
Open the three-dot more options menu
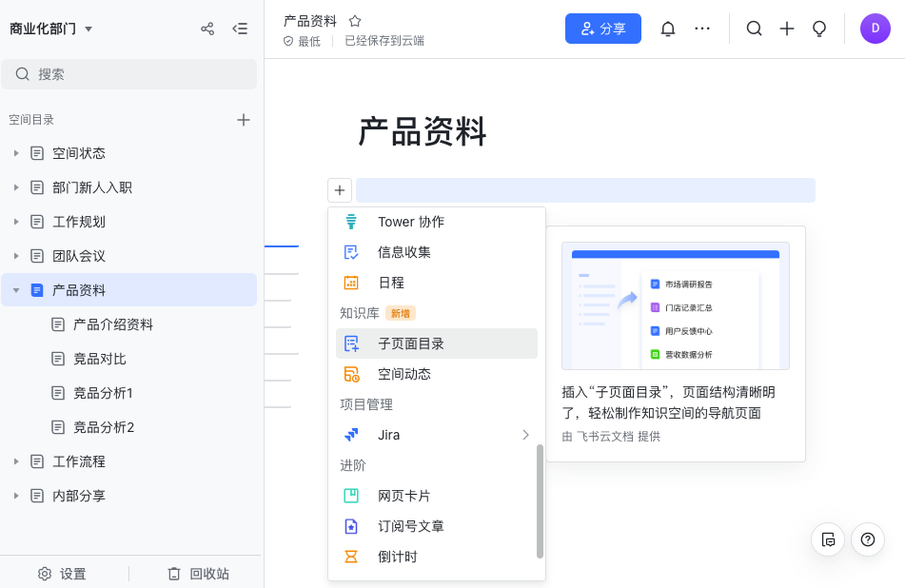(702, 29)
